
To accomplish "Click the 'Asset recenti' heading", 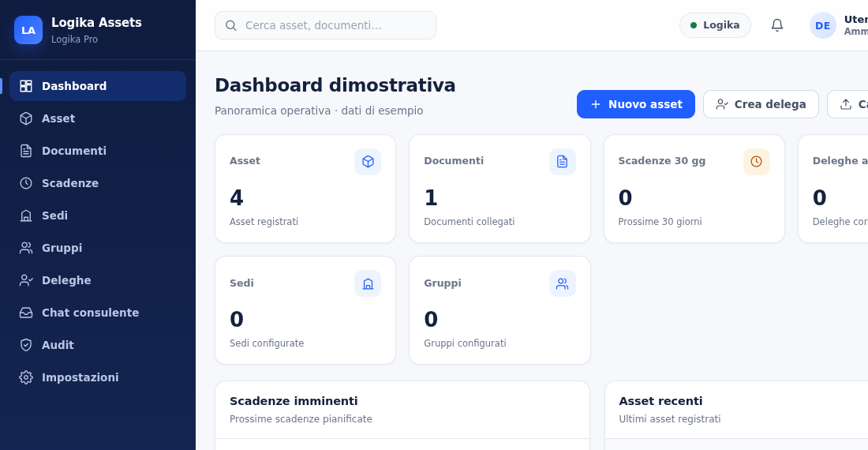I will click(660, 401).
